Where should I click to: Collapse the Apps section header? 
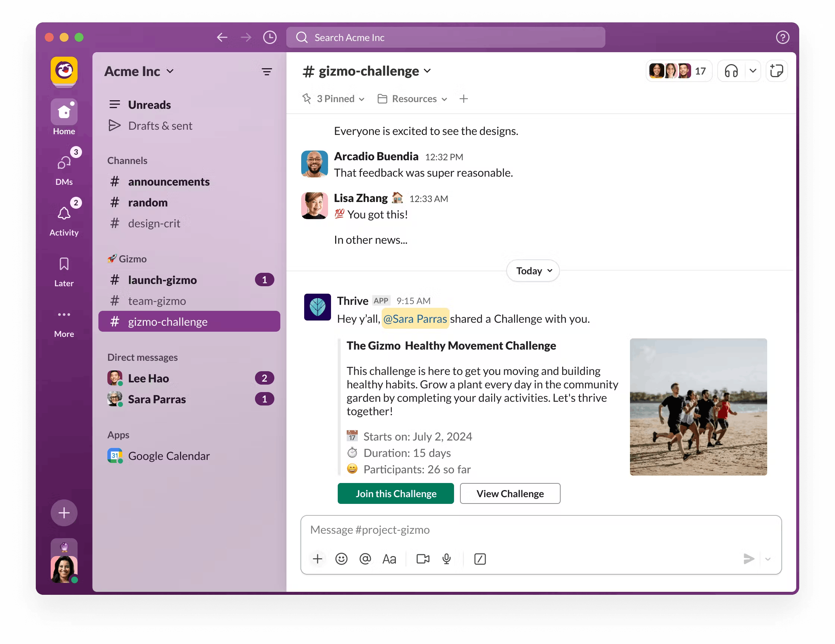118,435
